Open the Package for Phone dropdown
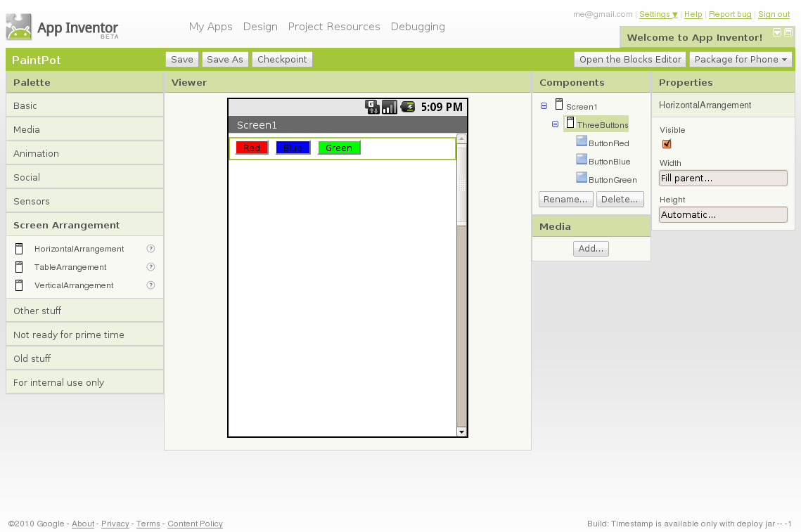 point(741,59)
